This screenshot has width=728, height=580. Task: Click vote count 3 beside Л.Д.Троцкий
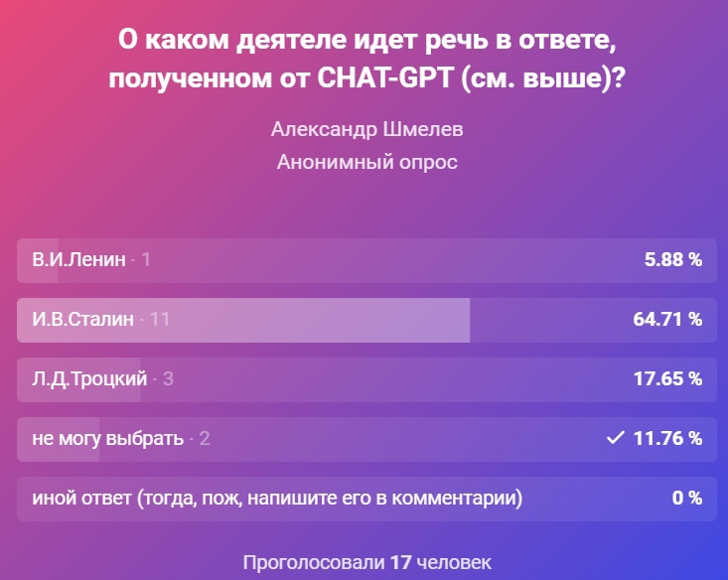tap(168, 379)
